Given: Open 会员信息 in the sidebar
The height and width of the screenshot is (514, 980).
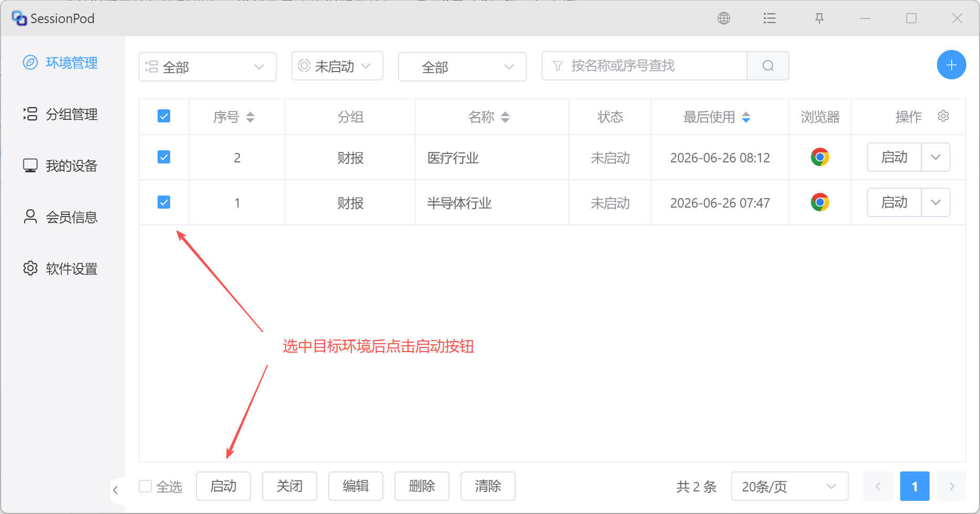Looking at the screenshot, I should [x=61, y=217].
